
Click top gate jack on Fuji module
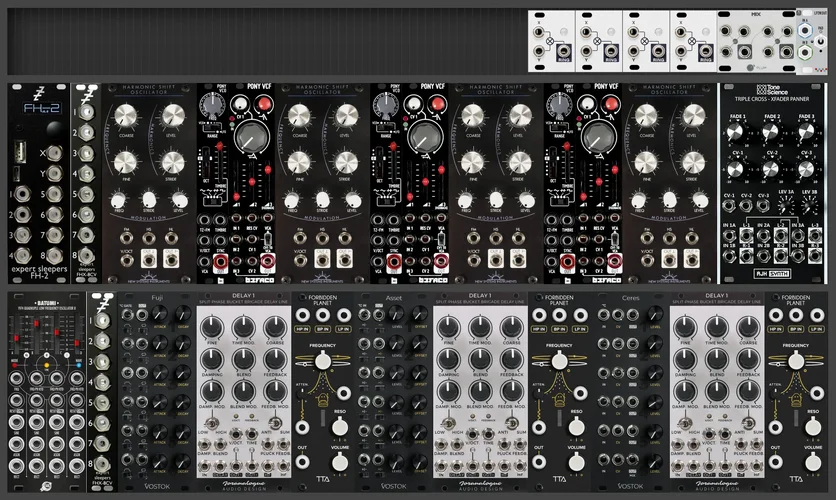pyautogui.click(x=127, y=314)
